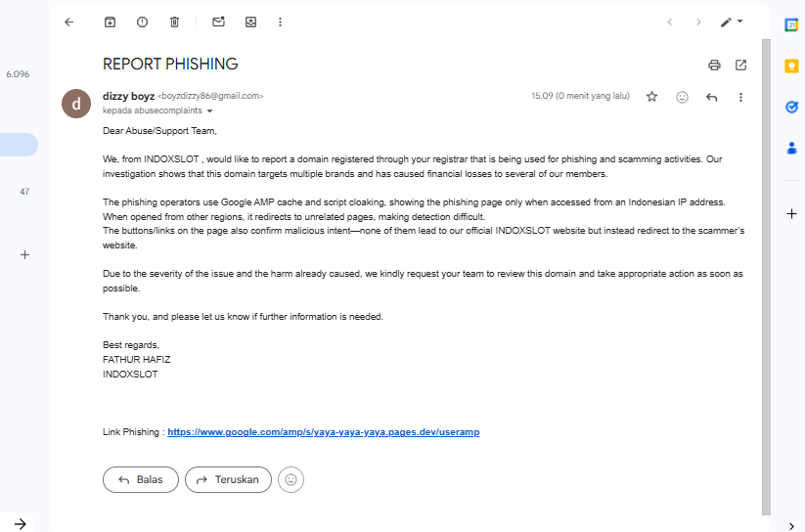The image size is (805, 532).
Task: Go back to the inbox list
Action: tap(68, 22)
